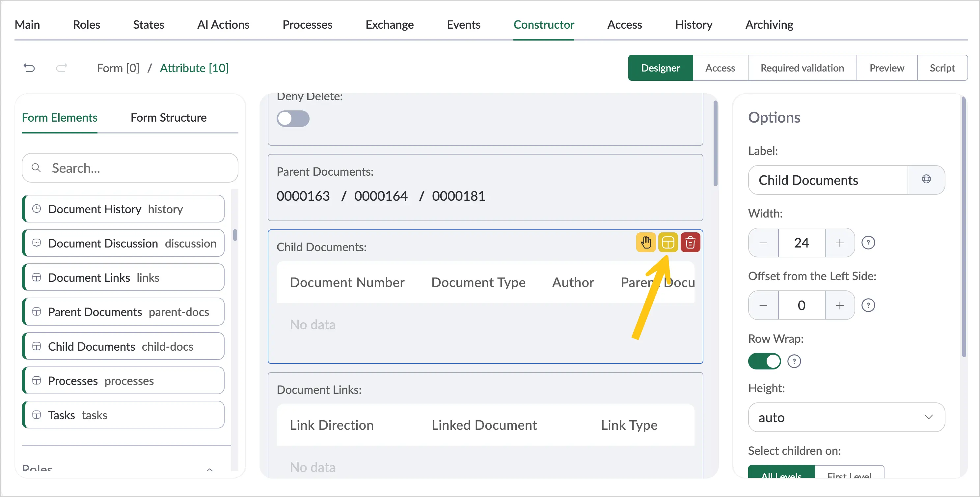The height and width of the screenshot is (497, 980).
Task: Switch to the States tab
Action: point(149,24)
